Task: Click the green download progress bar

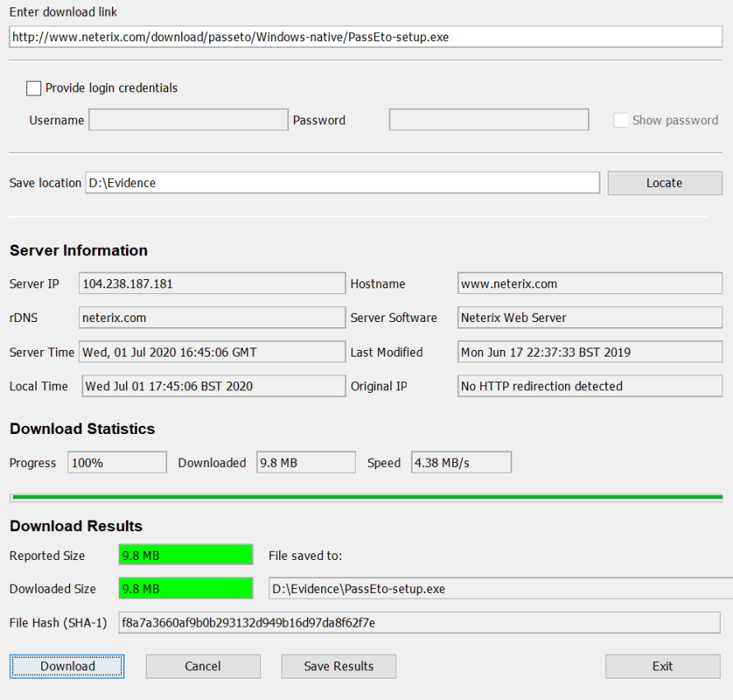Action: [366, 497]
